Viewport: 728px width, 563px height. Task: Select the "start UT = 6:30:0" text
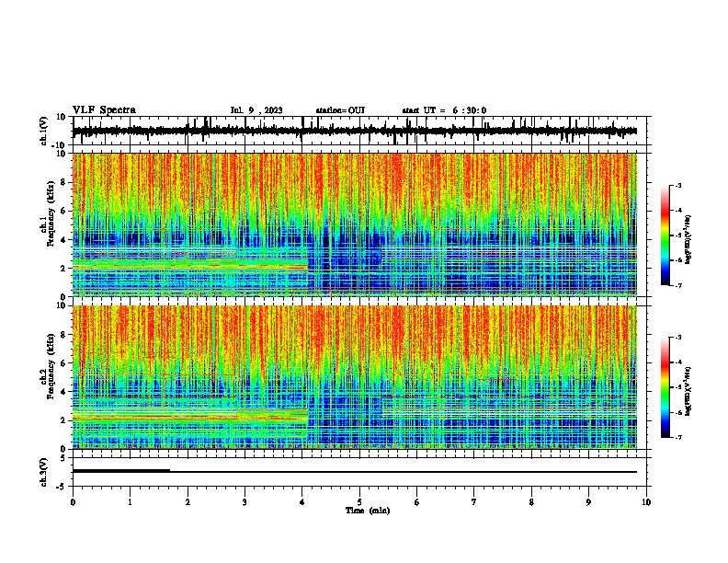[x=444, y=110]
